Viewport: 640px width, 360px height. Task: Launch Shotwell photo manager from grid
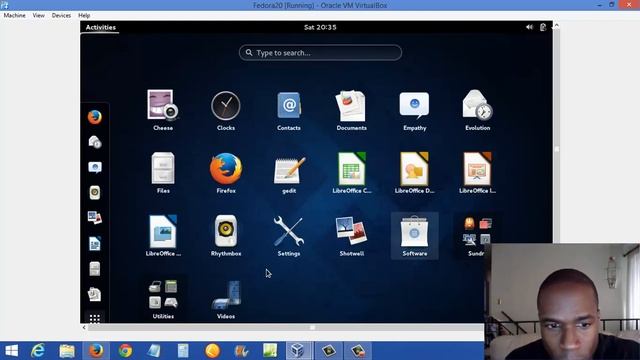(351, 236)
